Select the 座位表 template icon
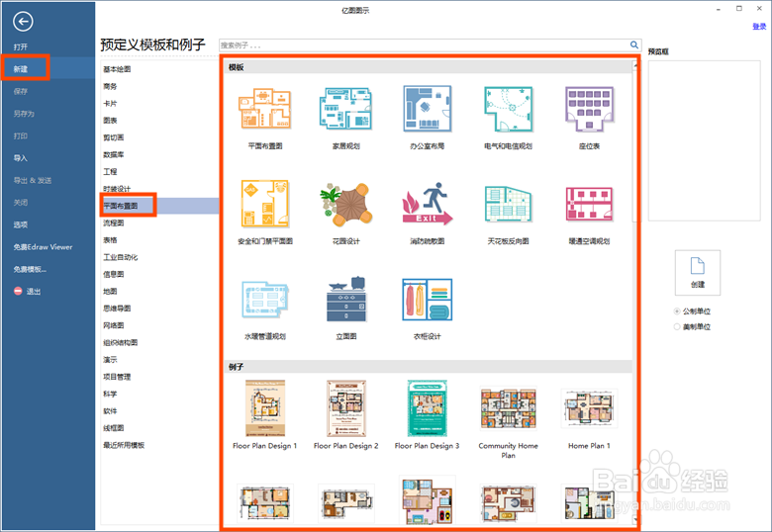The height and width of the screenshot is (532, 772). tap(589, 109)
